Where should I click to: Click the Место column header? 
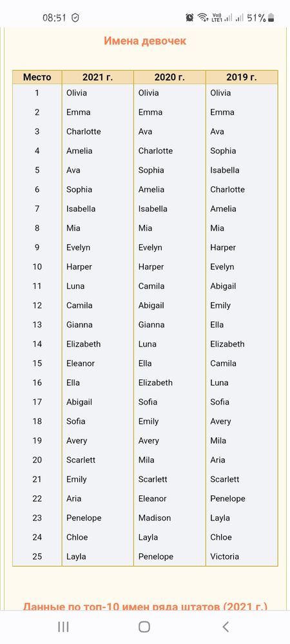tap(37, 77)
